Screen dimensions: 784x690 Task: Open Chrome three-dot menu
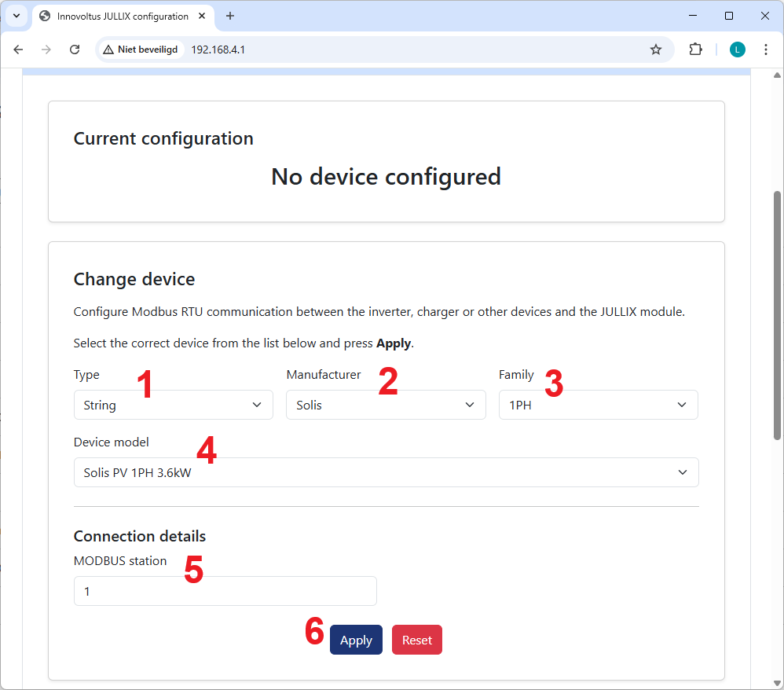[766, 50]
